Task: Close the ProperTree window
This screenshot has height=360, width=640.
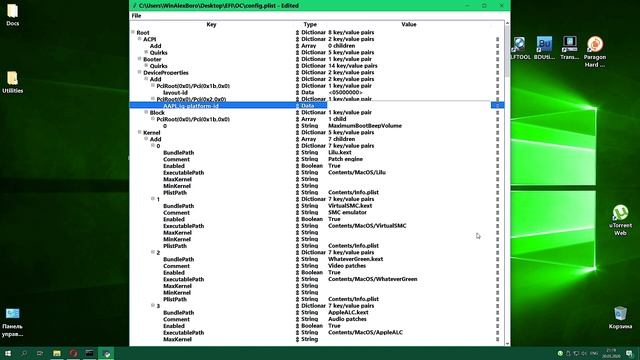Action: [502, 6]
